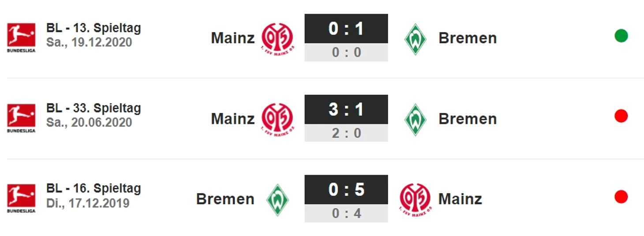Click the Bundesliga logo in 16. Spieltag row

pos(21,197)
